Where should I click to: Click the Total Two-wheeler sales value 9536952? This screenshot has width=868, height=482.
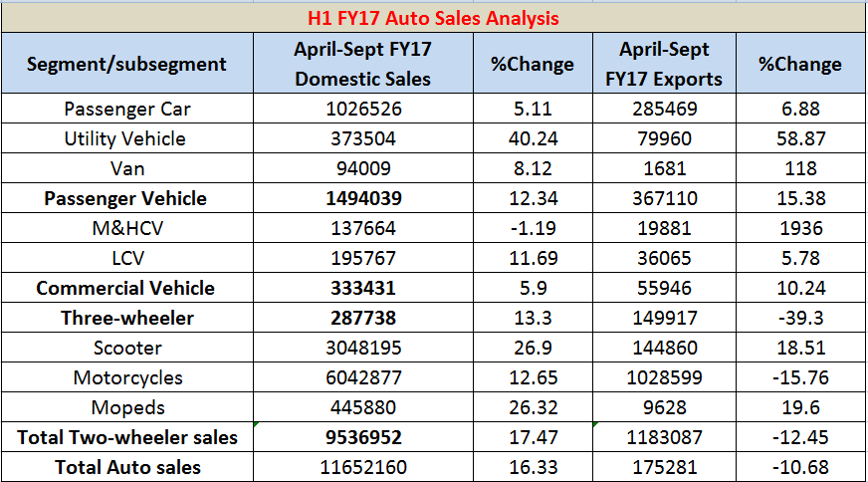(x=362, y=437)
